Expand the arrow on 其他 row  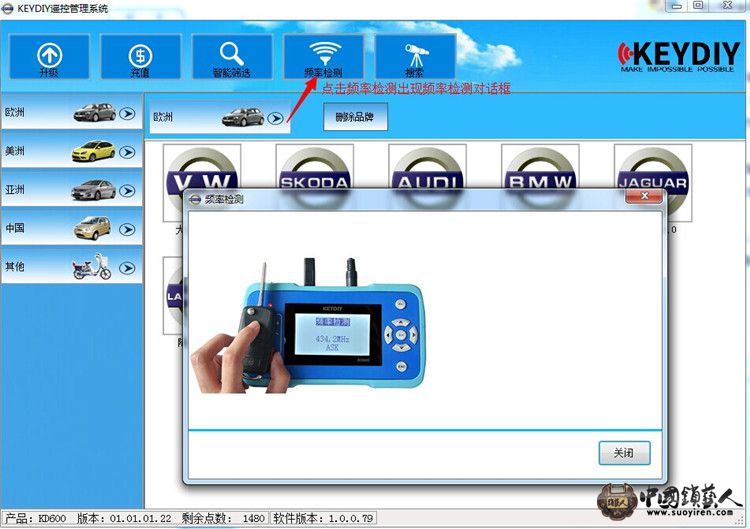(127, 268)
